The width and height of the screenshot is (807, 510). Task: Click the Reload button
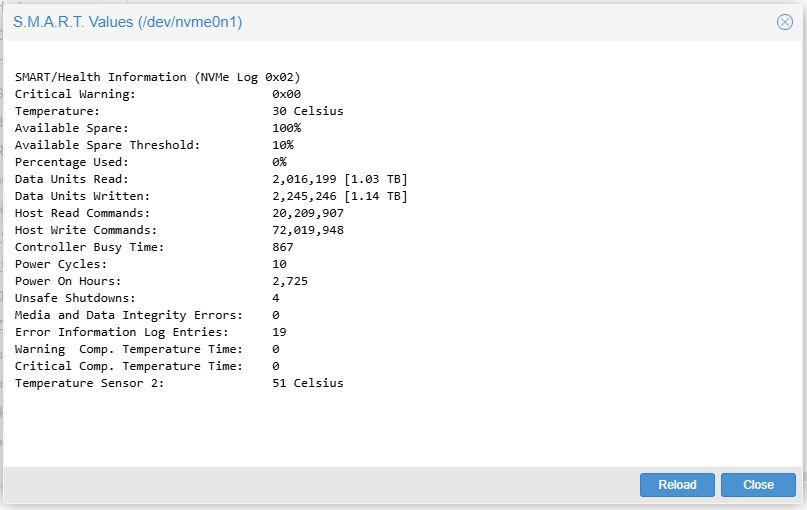click(677, 485)
